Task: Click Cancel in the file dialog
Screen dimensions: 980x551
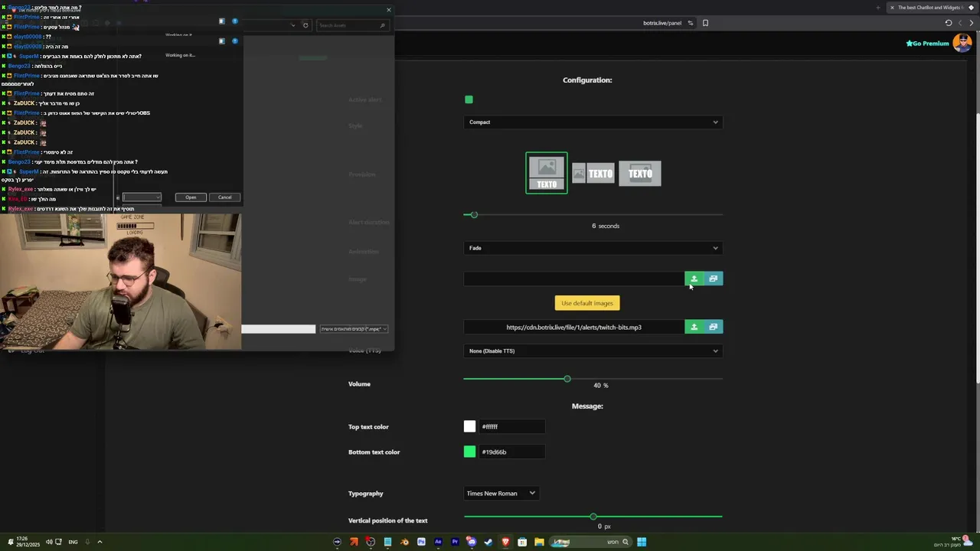Action: click(225, 197)
